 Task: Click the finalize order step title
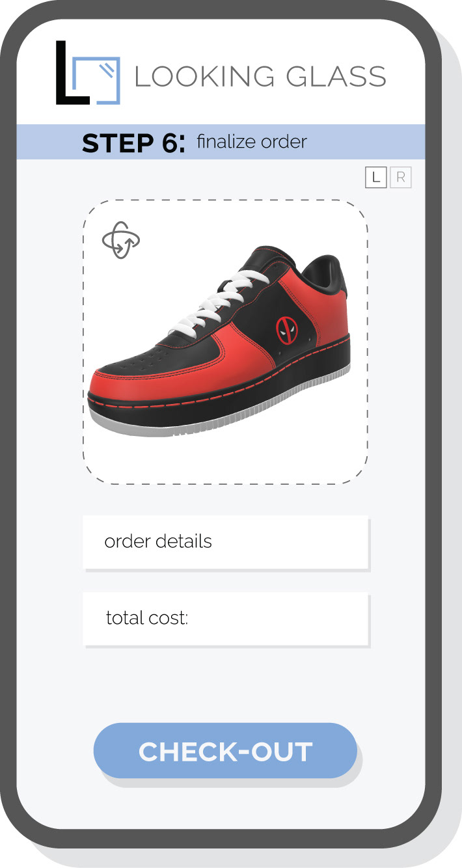tap(251, 141)
